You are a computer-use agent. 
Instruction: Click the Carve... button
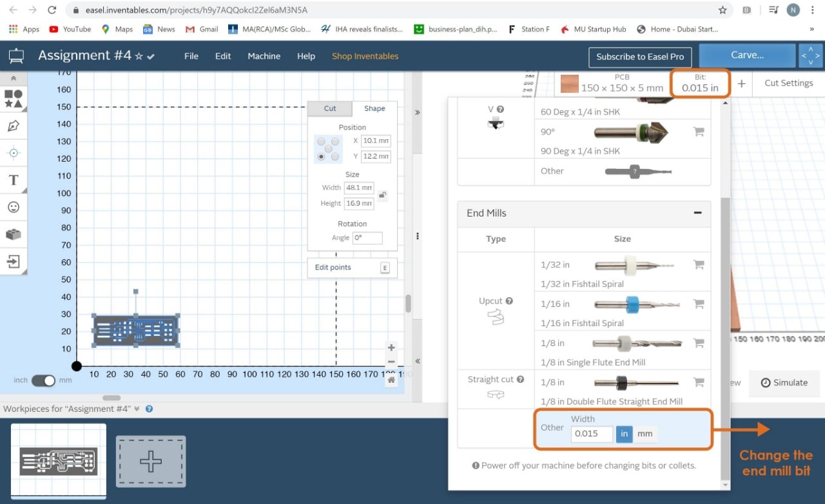(x=748, y=55)
